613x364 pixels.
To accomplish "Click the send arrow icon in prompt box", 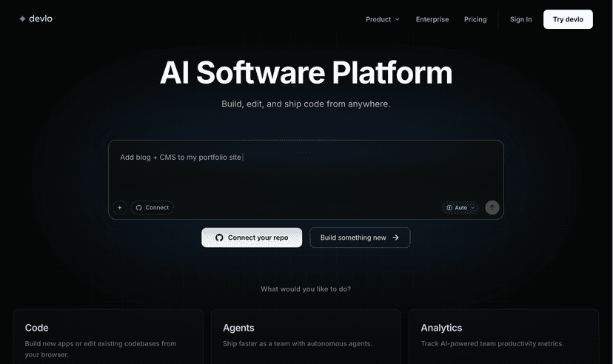I will (492, 207).
